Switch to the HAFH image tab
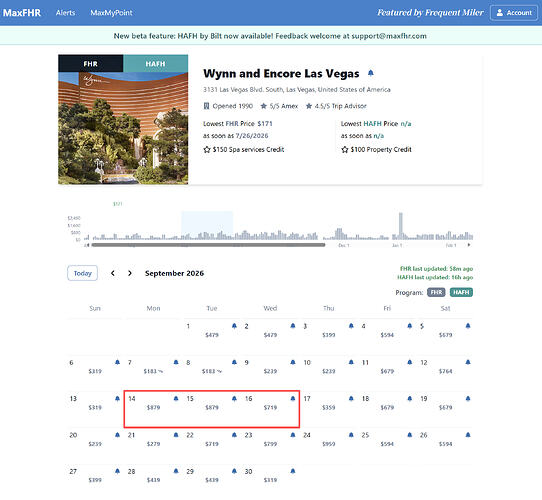The image size is (542, 500). pyautogui.click(x=156, y=64)
